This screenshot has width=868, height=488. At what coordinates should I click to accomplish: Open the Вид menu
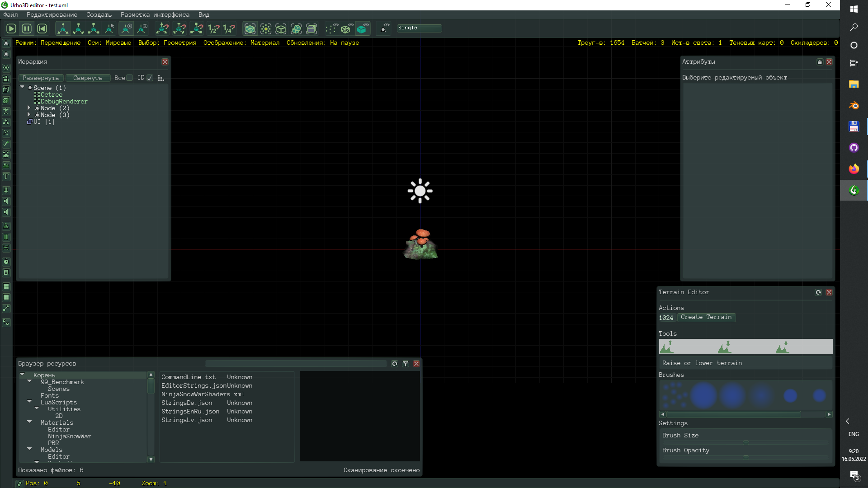pos(203,14)
